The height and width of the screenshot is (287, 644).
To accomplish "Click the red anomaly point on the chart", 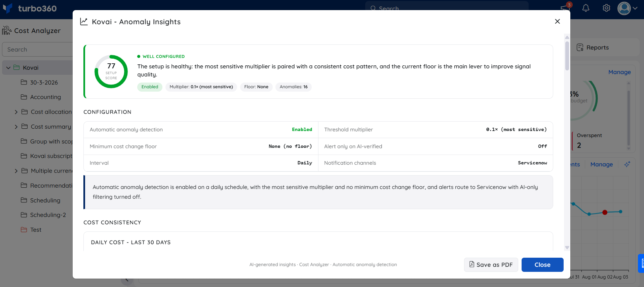I will coord(605,212).
